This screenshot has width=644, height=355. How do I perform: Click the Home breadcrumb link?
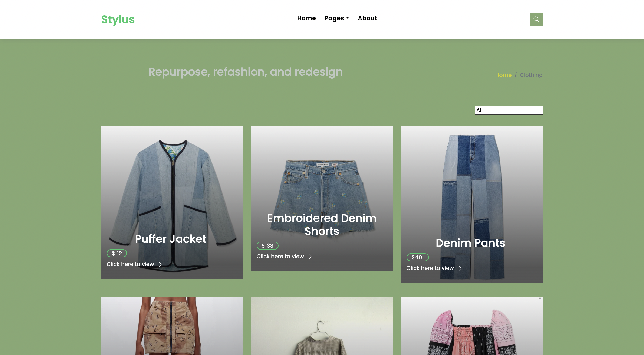click(503, 75)
